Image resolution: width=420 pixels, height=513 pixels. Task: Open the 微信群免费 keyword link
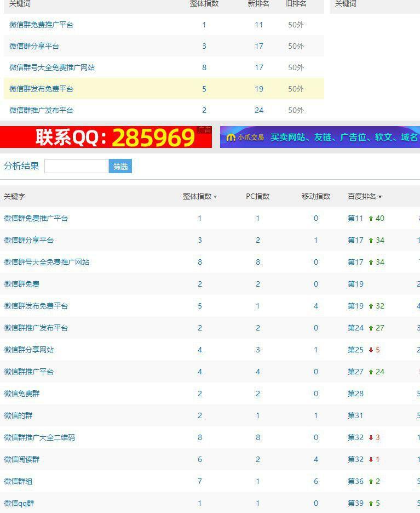tap(21, 284)
